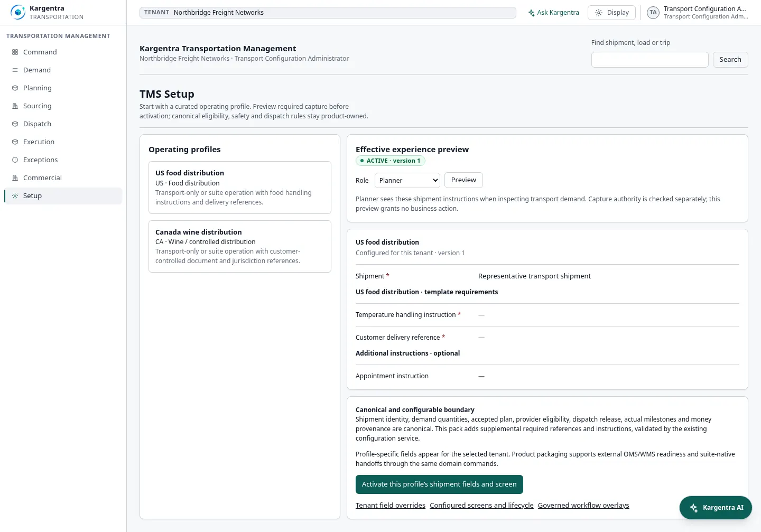
Task: Click the TA user avatar icon
Action: 653,13
